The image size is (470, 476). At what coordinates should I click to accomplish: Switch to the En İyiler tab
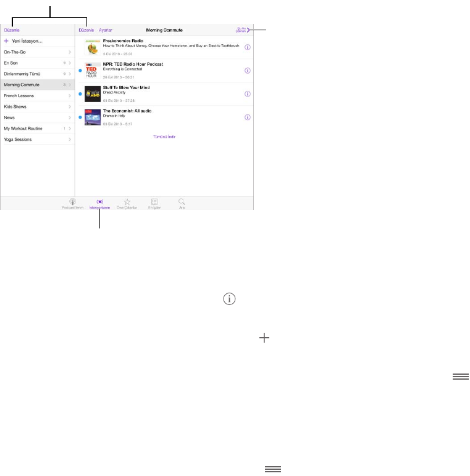pos(154,203)
